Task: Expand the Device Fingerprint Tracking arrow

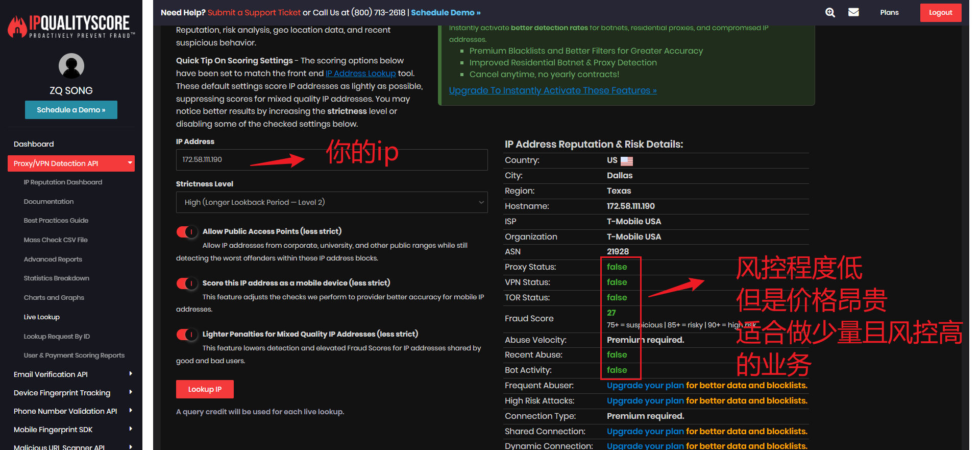Action: tap(131, 392)
